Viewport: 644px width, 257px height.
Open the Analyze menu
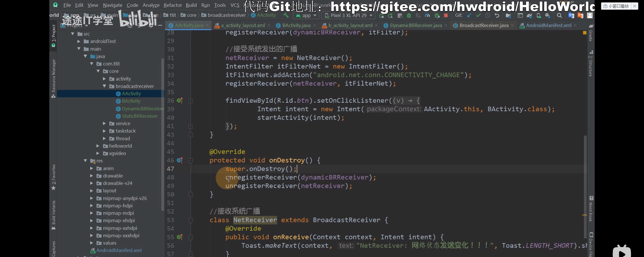click(x=151, y=5)
